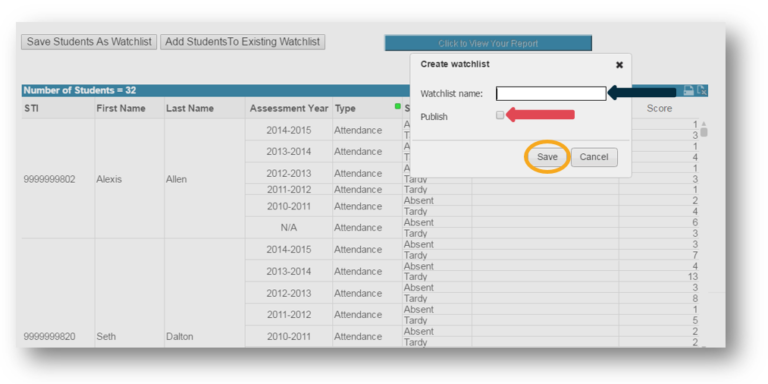Click the first name Alexis
Screen dimensions: 768x384
coord(109,179)
